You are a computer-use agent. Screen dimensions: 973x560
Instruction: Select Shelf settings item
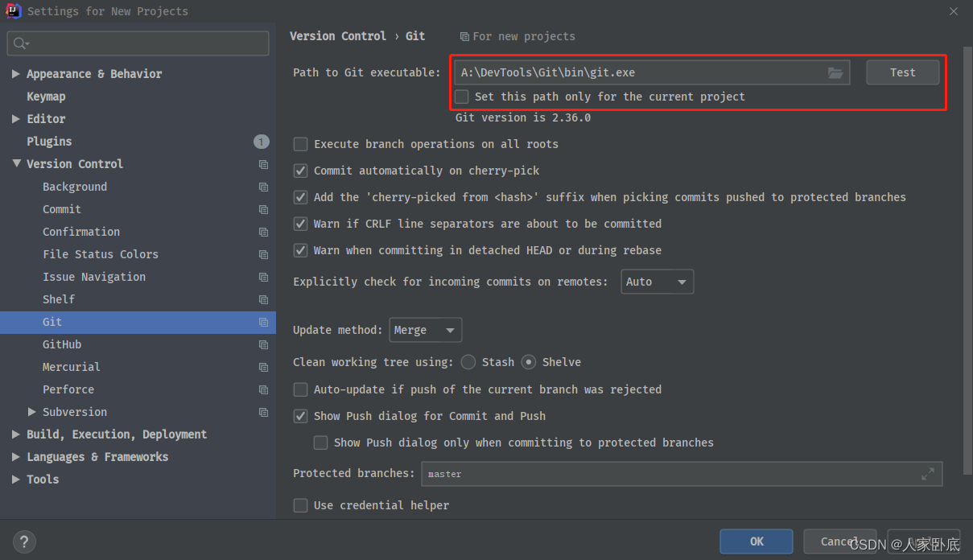tap(59, 299)
